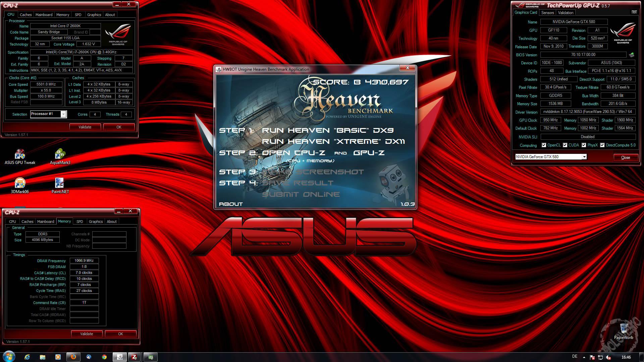Click the DE language indicator
The height and width of the screenshot is (362, 644).
coord(575,356)
